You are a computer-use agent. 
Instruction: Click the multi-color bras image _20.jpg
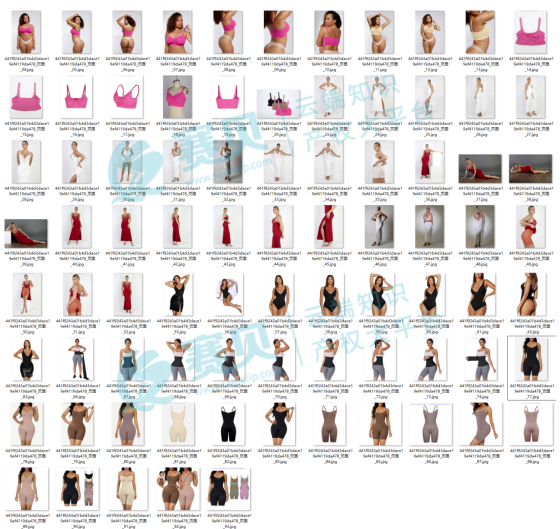(278, 104)
